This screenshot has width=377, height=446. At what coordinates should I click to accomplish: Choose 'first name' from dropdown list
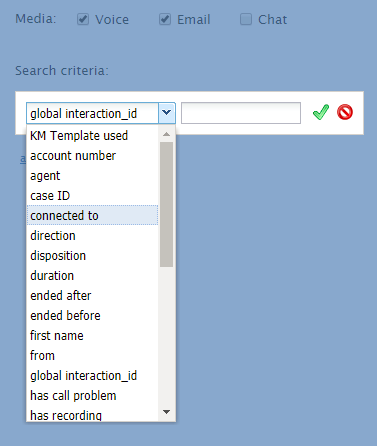click(92, 336)
